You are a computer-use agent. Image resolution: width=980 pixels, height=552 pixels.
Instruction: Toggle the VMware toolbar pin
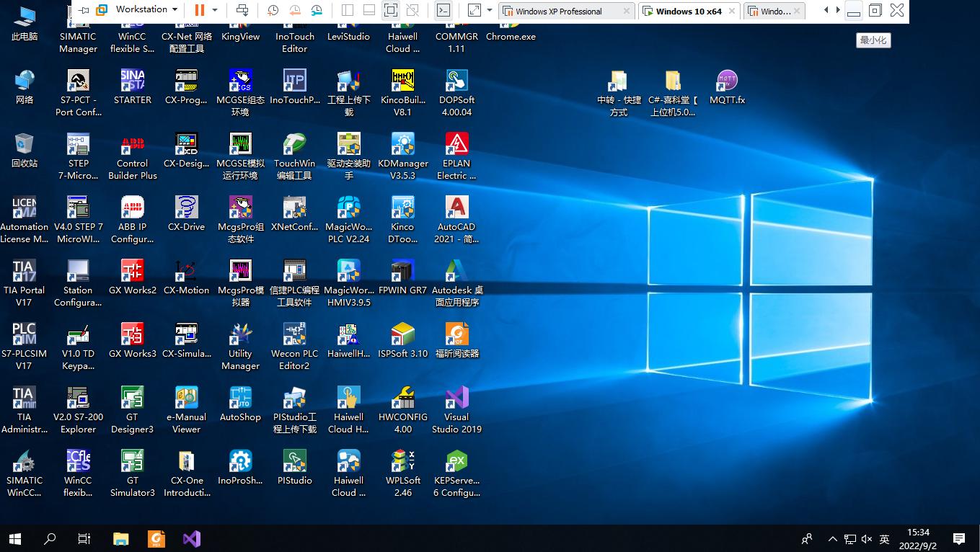pyautogui.click(x=84, y=10)
